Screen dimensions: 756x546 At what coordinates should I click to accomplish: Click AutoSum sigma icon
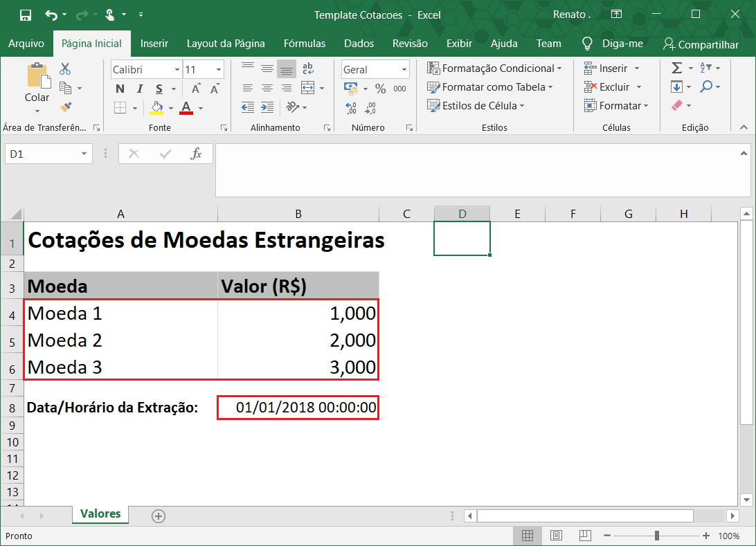pyautogui.click(x=677, y=68)
